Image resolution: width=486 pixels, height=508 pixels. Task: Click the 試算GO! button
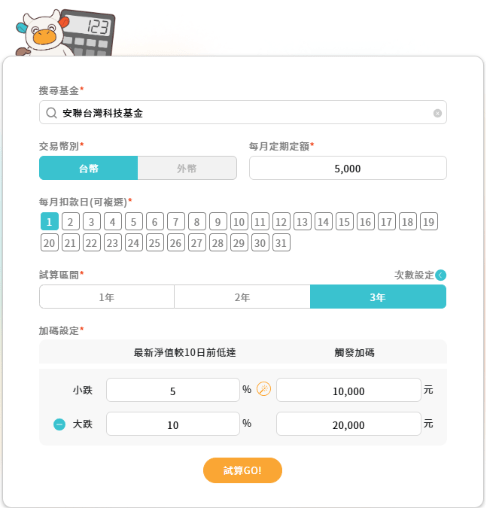[242, 470]
